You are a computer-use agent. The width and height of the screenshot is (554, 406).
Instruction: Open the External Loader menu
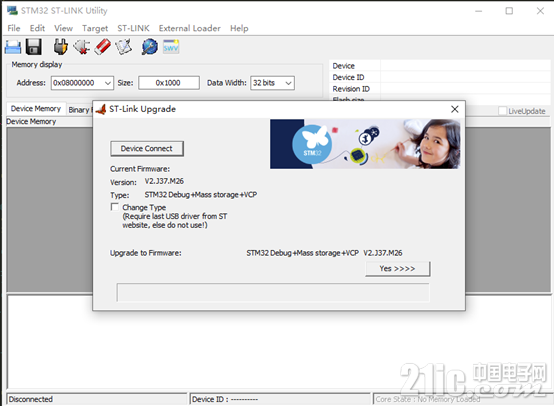pyautogui.click(x=190, y=28)
